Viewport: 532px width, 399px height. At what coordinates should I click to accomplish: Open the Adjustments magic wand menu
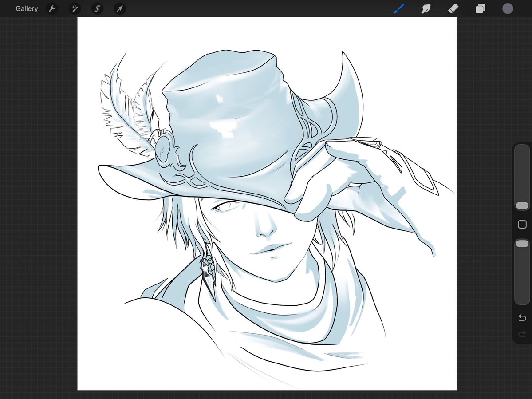[75, 8]
